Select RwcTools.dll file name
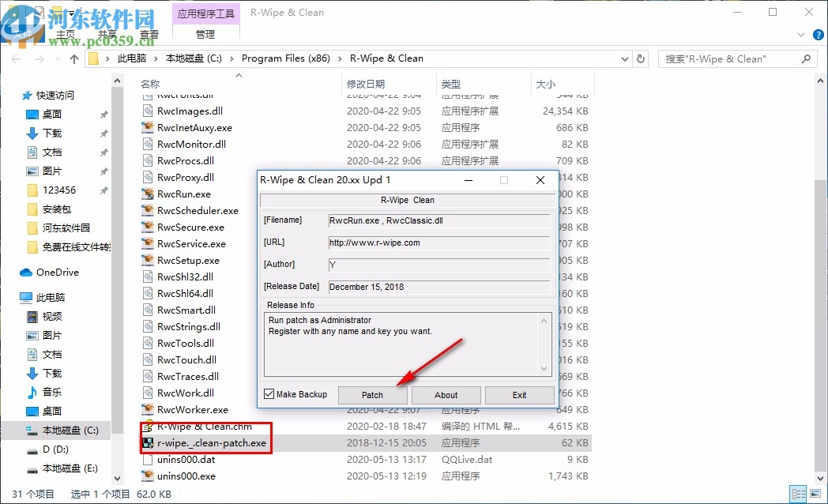Image resolution: width=828 pixels, height=504 pixels. 186,343
